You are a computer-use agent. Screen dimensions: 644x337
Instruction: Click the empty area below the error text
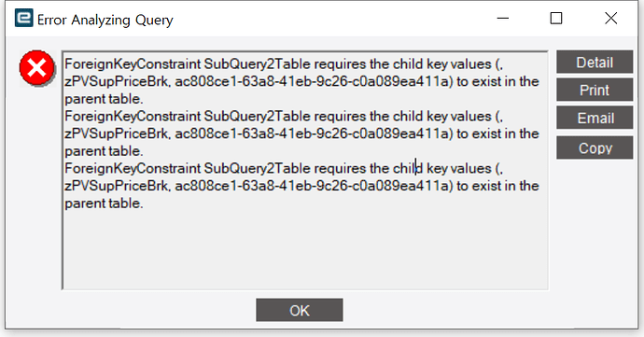point(305,249)
